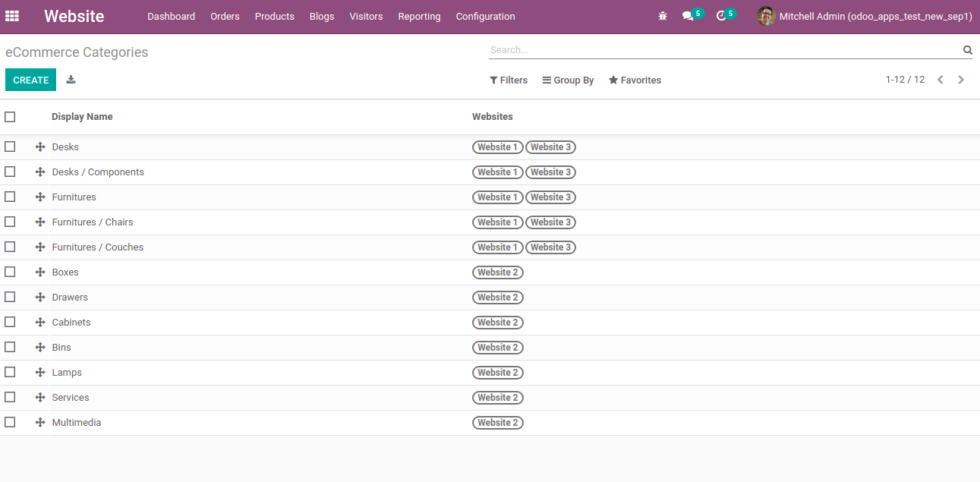This screenshot has height=482, width=980.
Task: Expand the Filters dropdown
Action: pos(509,80)
